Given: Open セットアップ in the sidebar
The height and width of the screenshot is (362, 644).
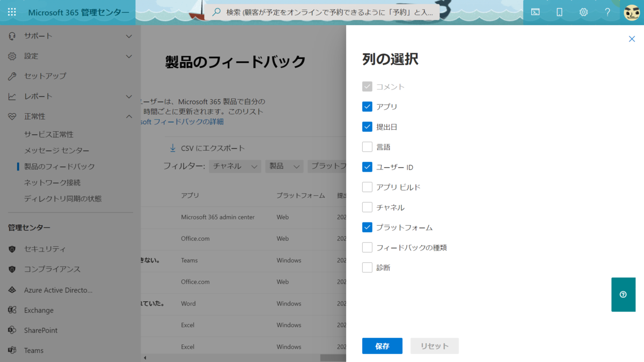Looking at the screenshot, I should coord(45,76).
